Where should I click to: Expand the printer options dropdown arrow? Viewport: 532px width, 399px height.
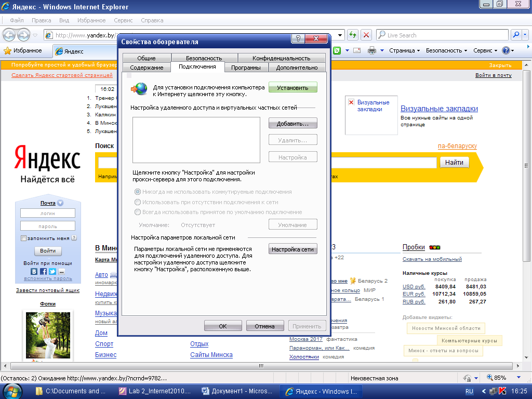(x=382, y=50)
